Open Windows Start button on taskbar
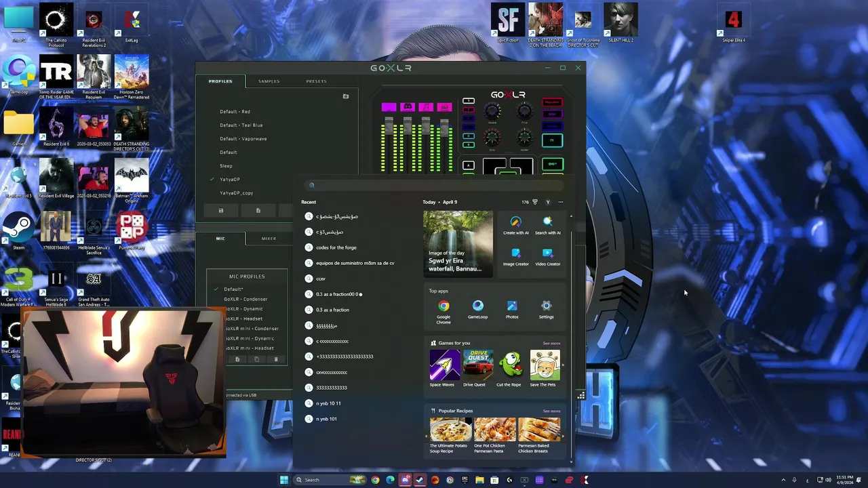This screenshot has width=868, height=488. pos(284,480)
